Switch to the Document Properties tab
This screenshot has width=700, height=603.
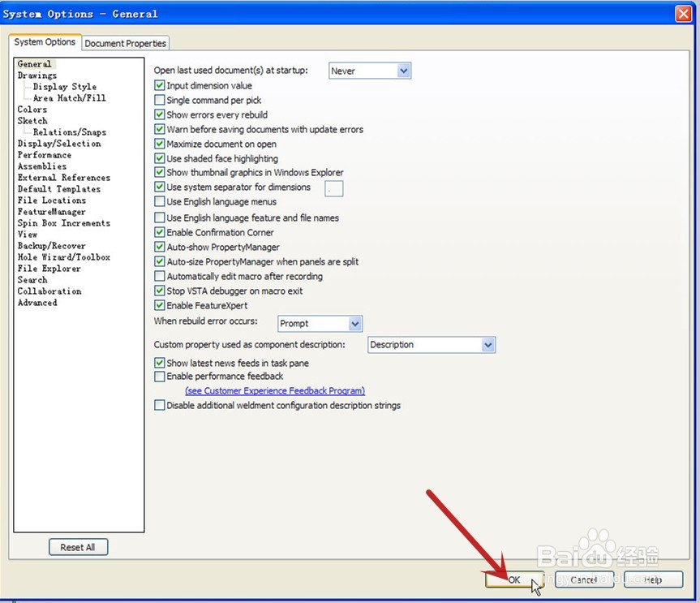coord(126,43)
